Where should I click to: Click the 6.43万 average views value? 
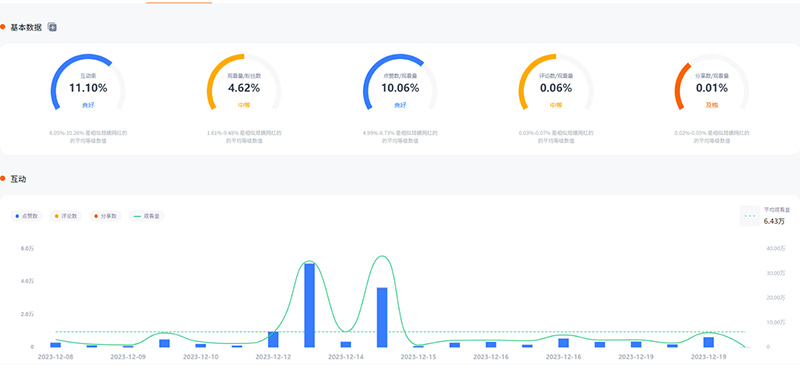click(774, 221)
